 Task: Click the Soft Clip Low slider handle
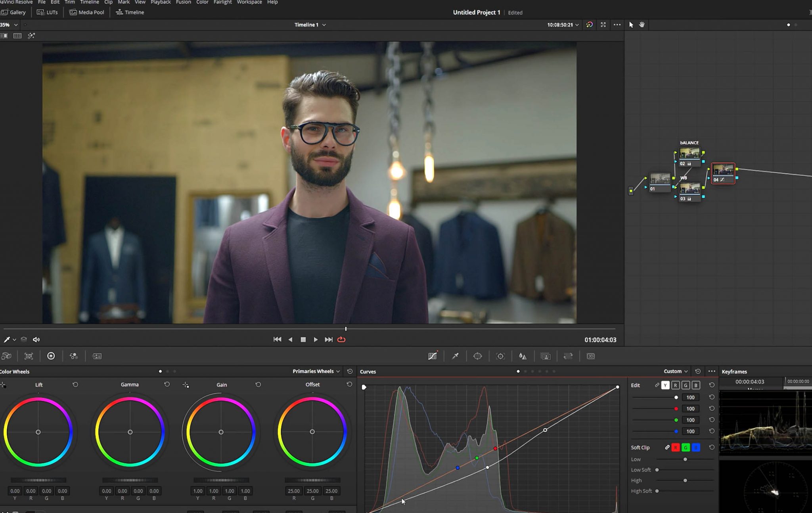(685, 459)
